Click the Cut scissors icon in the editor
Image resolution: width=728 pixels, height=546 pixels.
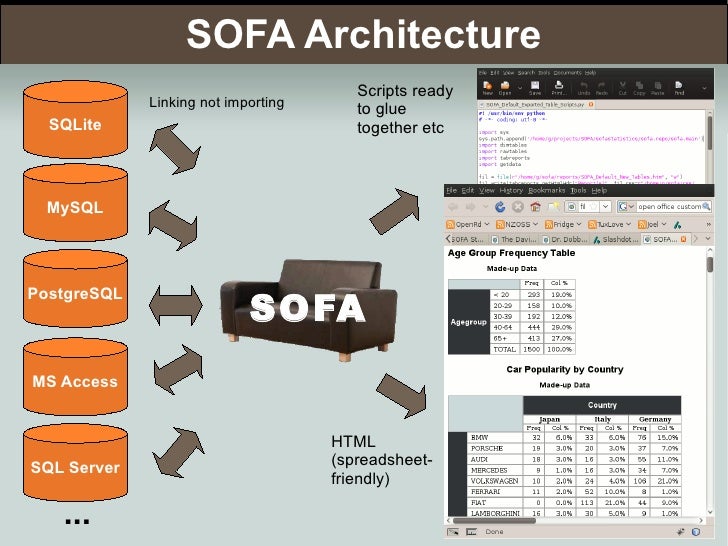click(623, 85)
